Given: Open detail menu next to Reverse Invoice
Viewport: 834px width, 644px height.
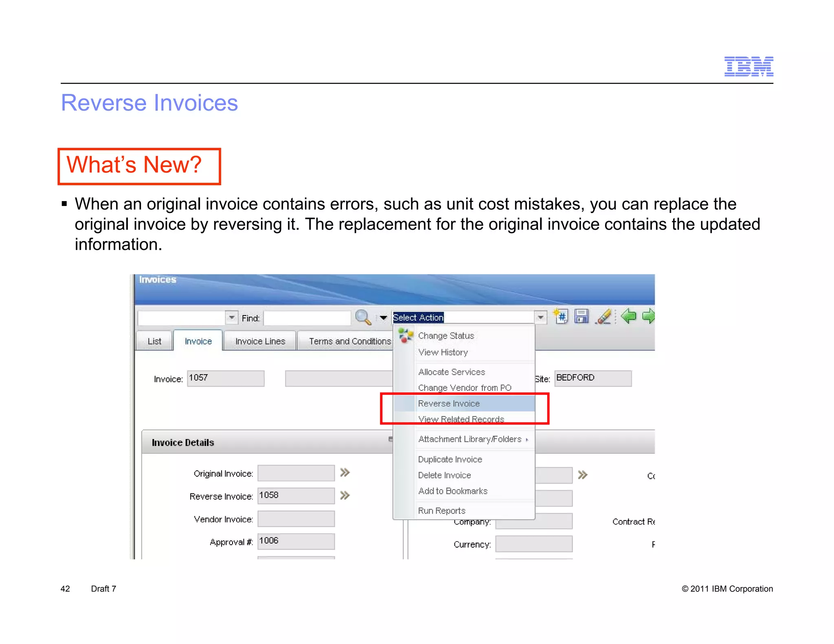Looking at the screenshot, I should [x=345, y=495].
